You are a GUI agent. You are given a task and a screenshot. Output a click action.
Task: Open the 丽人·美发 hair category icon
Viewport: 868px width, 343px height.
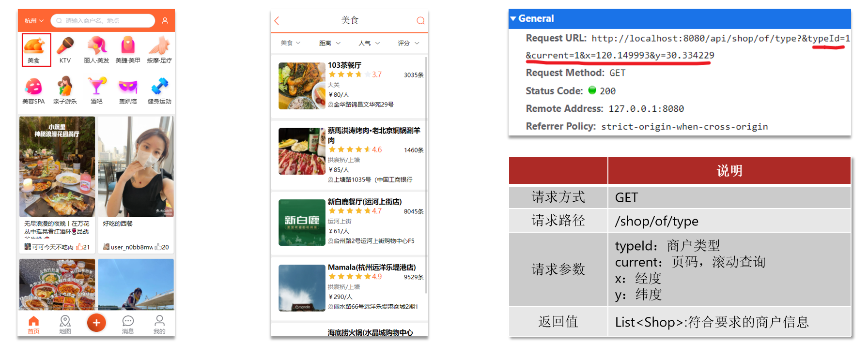point(96,45)
